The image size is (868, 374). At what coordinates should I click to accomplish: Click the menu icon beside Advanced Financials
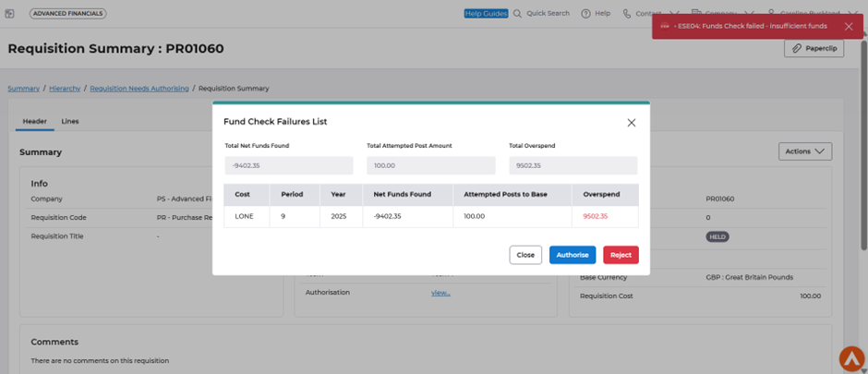tap(10, 14)
